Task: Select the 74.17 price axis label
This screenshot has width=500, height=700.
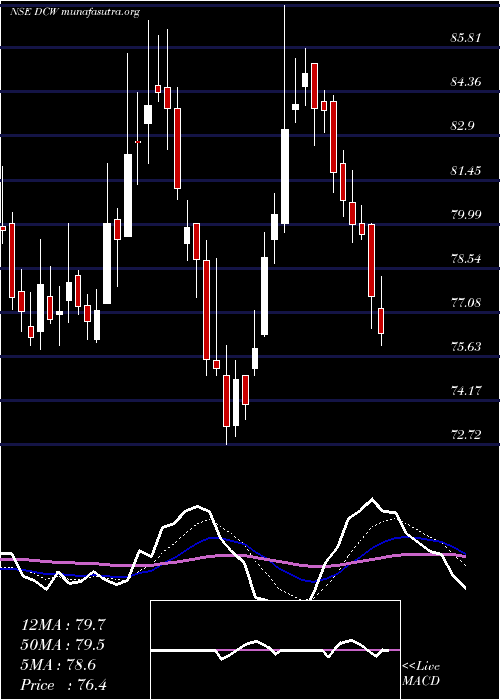Action: pos(466,391)
